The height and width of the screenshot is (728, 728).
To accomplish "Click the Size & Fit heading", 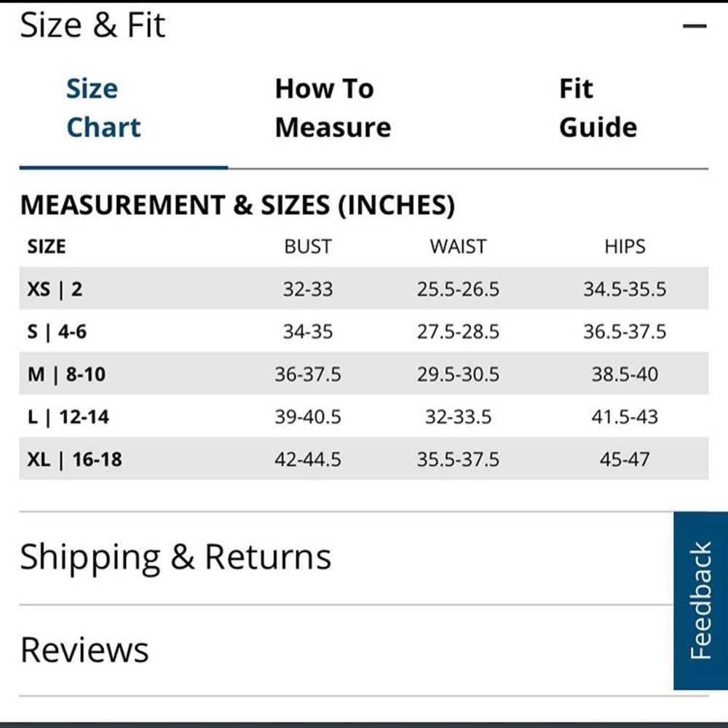I will pos(93,25).
